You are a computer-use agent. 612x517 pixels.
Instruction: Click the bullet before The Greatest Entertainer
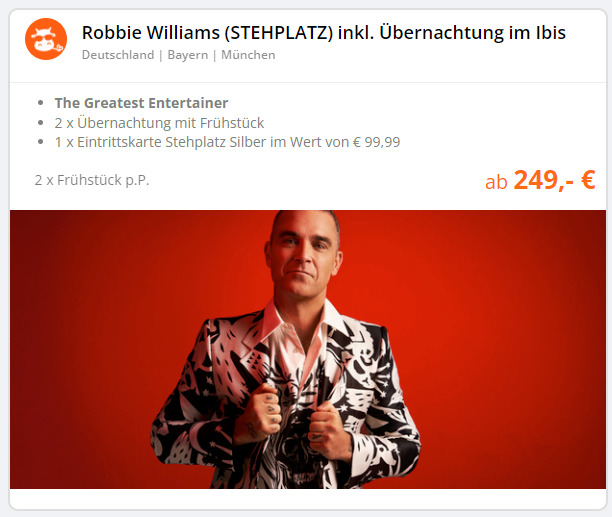coord(41,103)
